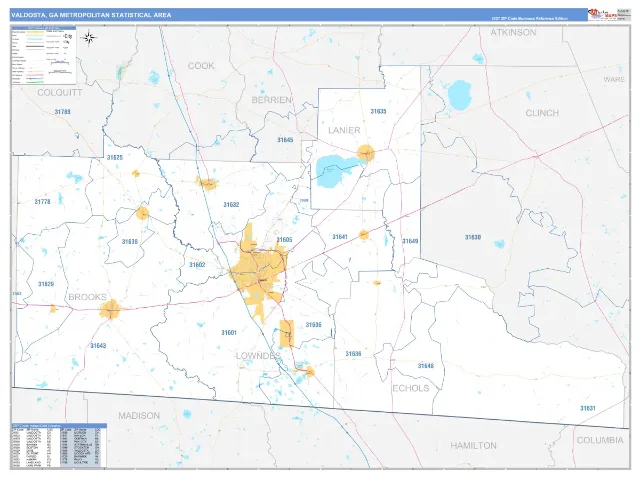Select the LANIER county label

344,130
